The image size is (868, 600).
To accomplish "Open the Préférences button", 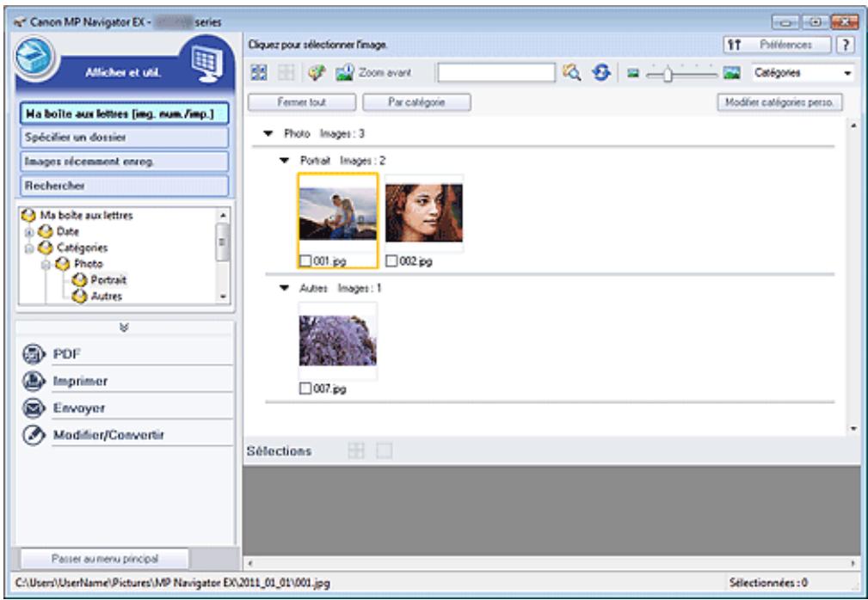I will click(777, 45).
